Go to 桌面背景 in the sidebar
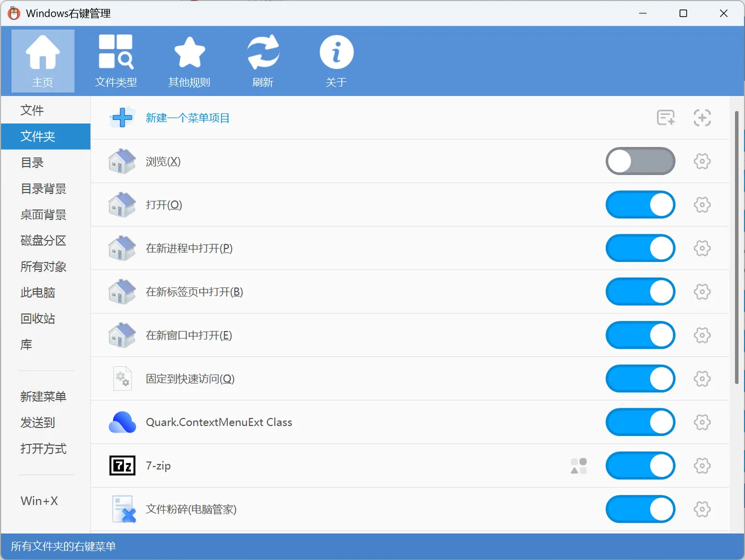Screen dimensions: 745x560 point(46,215)
